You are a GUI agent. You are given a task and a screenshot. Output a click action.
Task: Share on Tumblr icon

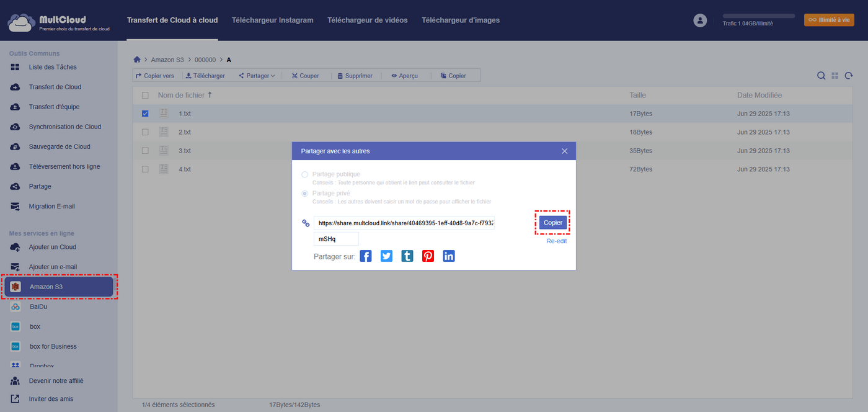(407, 256)
